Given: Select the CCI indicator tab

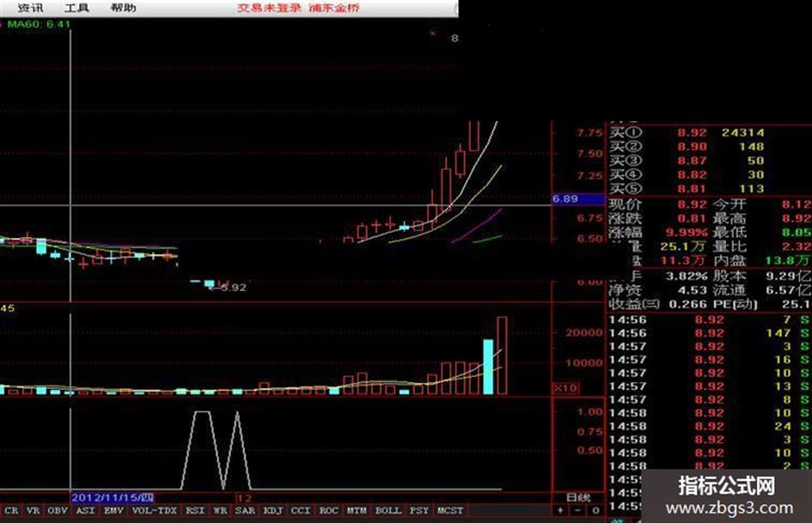Looking at the screenshot, I should click(x=301, y=511).
